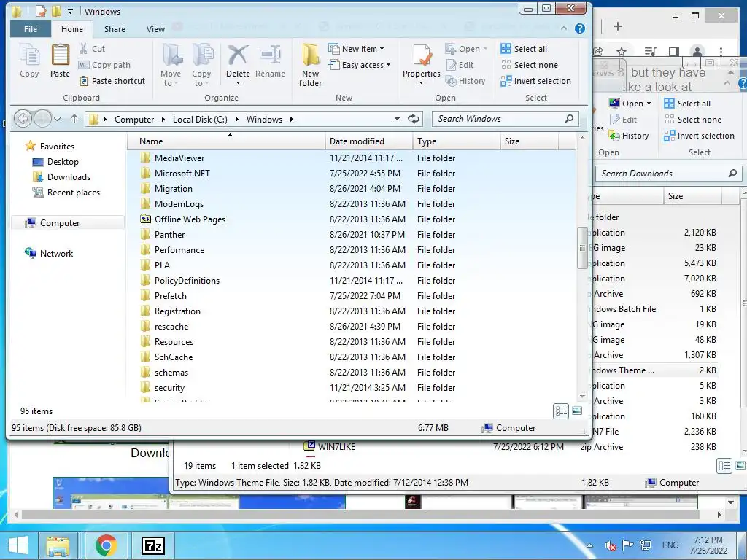This screenshot has height=560, width=747.
Task: Launch 7-Zip from the taskbar
Action: [x=153, y=545]
